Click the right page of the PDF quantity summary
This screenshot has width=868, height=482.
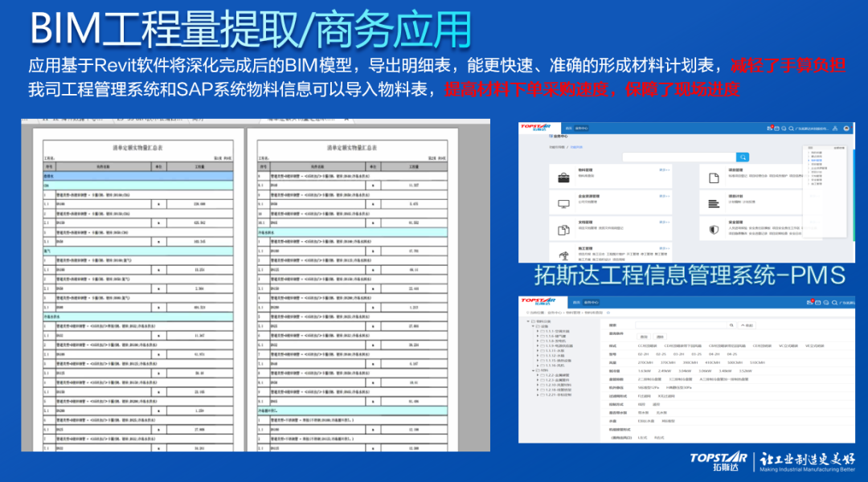coord(353,290)
